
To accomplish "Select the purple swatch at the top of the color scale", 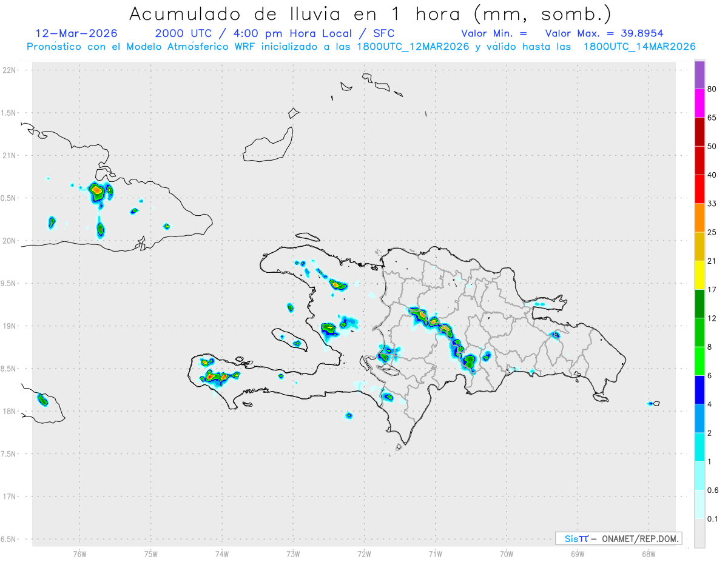I will pos(699,75).
